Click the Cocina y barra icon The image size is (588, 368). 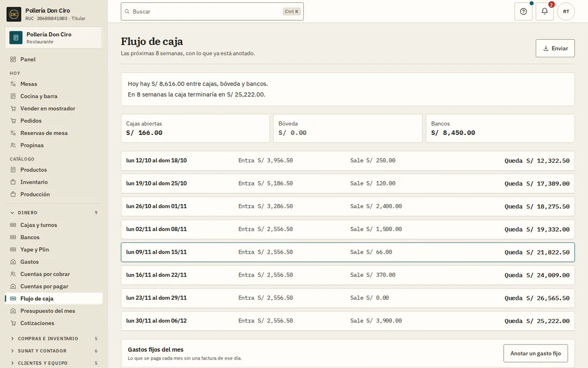tap(13, 96)
